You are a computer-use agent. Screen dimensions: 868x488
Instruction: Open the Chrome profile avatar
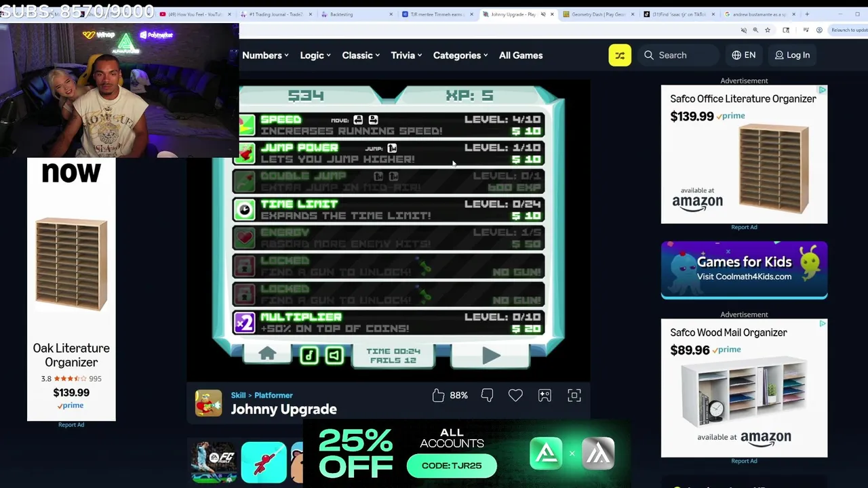point(819,30)
